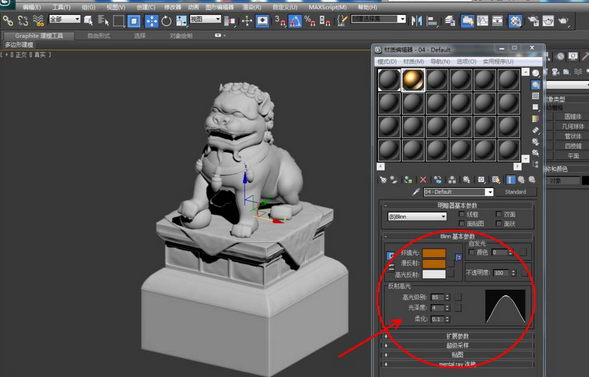Screen dimensions: 589x377
Task: Toggle the ambient-diffuse color lock button
Action: 391,256
